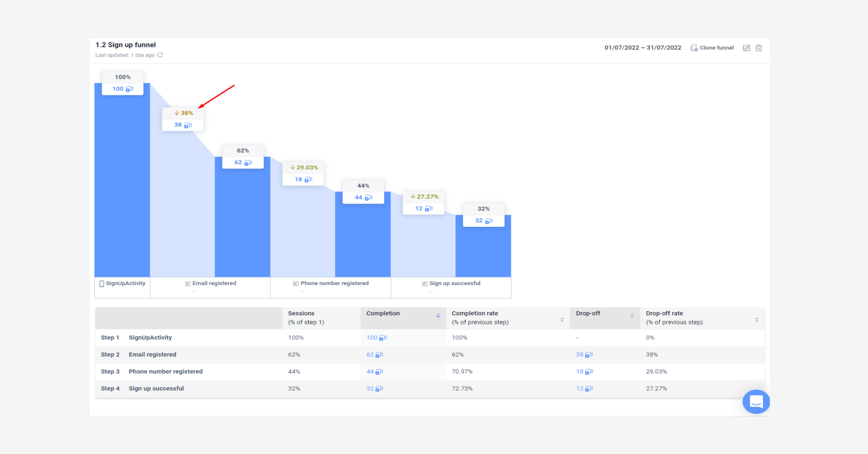Screen dimensions: 868x454
Task: Click the delete funnel trash icon
Action: tap(758, 48)
